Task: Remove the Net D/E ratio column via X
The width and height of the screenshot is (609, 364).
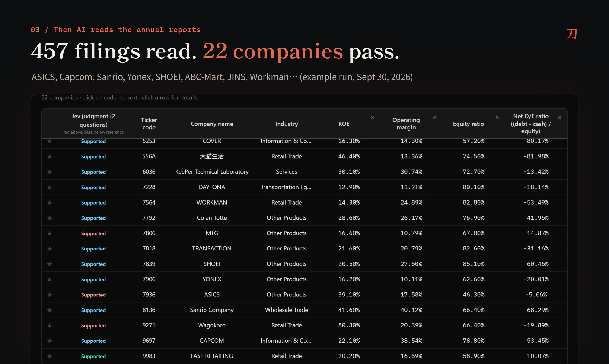Action: (560, 117)
